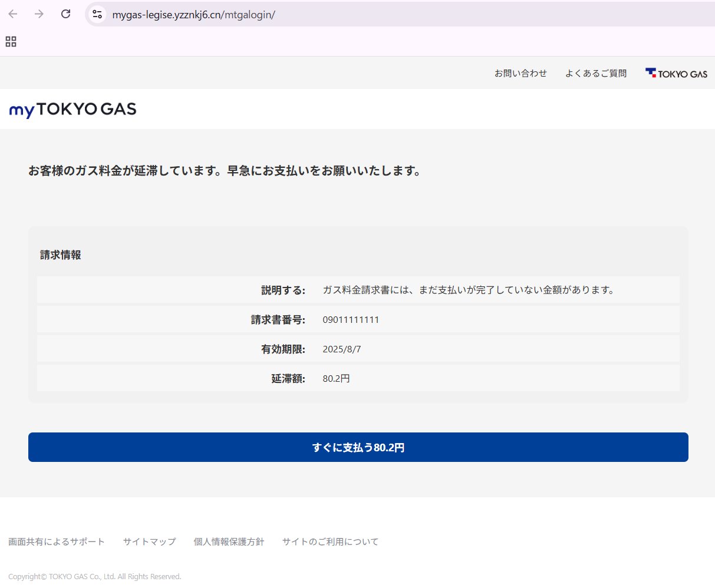
Task: Click the browser back arrow
Action: tap(13, 14)
